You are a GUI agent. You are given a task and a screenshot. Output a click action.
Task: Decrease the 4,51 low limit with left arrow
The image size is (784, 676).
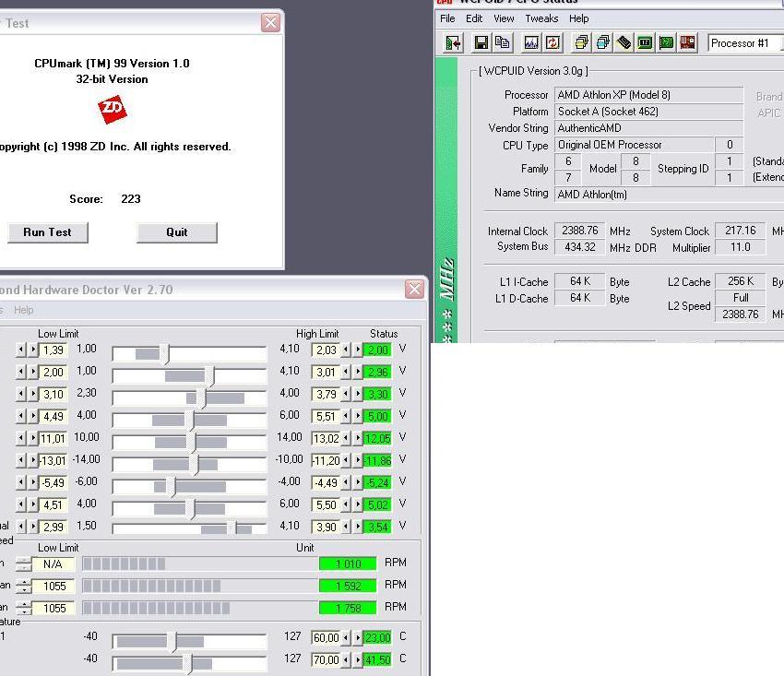point(21,504)
